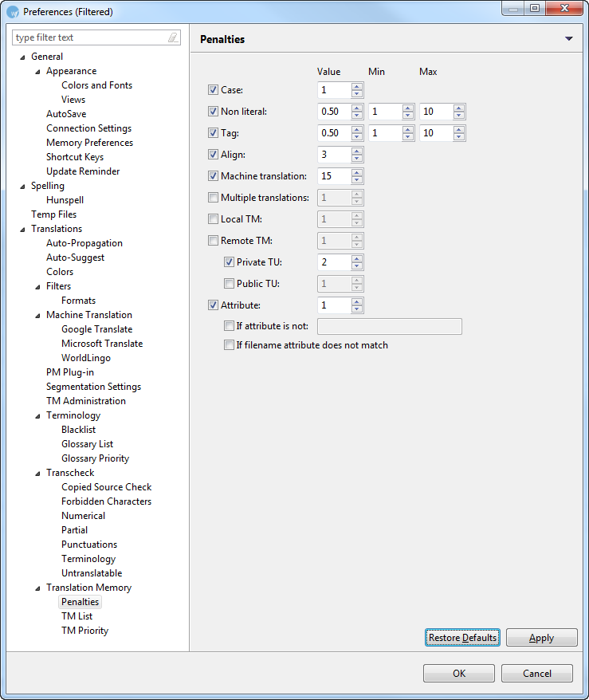The width and height of the screenshot is (589, 700).
Task: Collapse the Appearance tree node
Action: coord(37,72)
